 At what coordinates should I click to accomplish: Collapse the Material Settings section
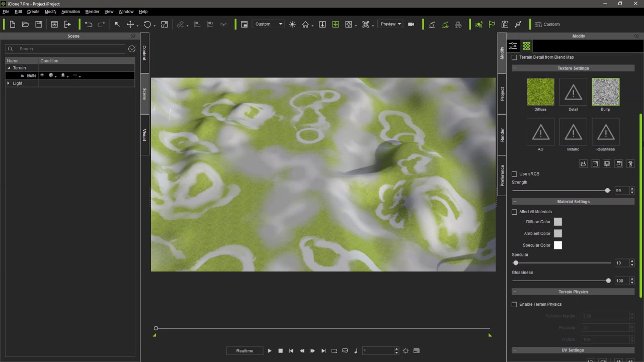coord(515,202)
